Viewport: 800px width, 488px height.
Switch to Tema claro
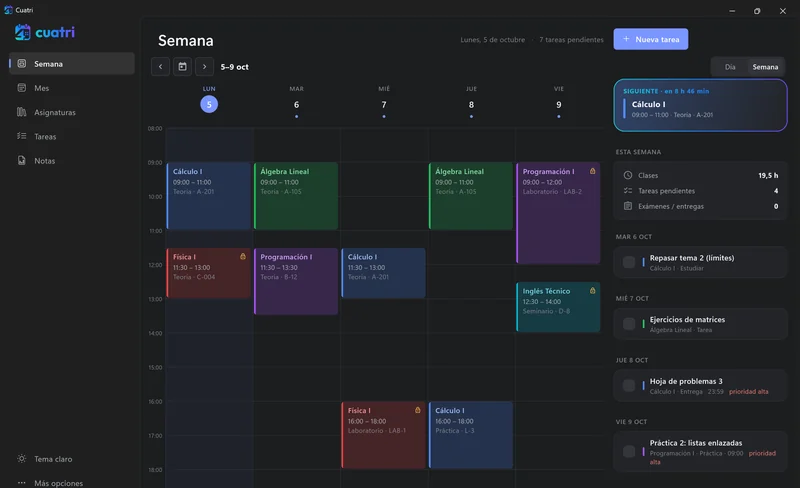71,458
